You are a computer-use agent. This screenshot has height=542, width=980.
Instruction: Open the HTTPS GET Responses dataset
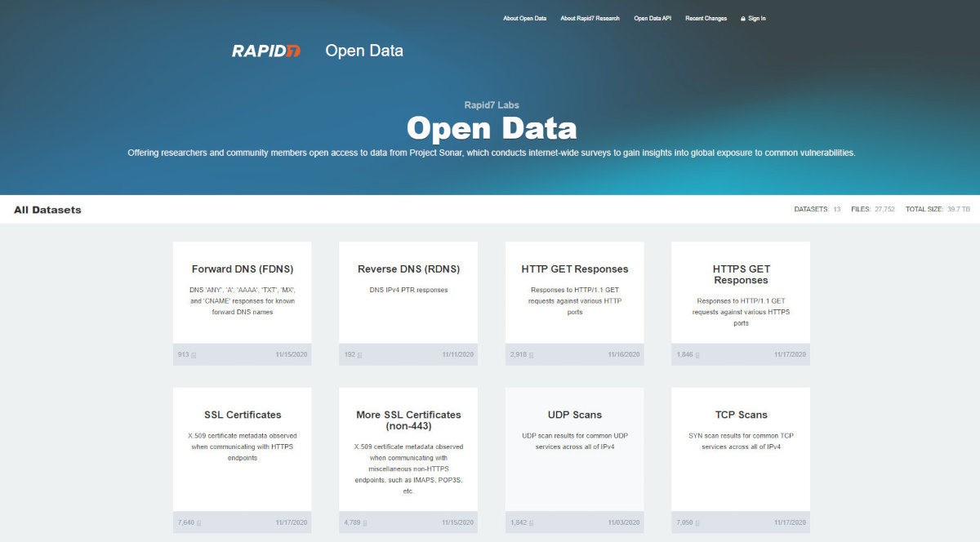pos(742,274)
